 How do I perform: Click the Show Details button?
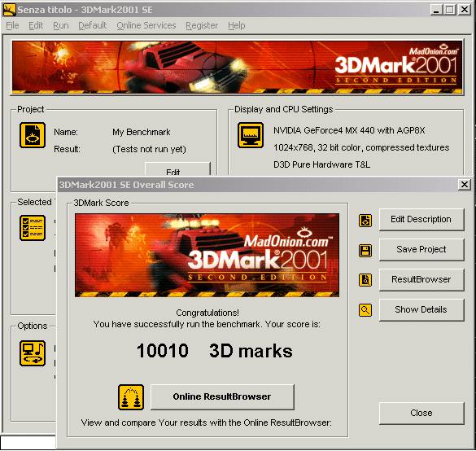[421, 309]
